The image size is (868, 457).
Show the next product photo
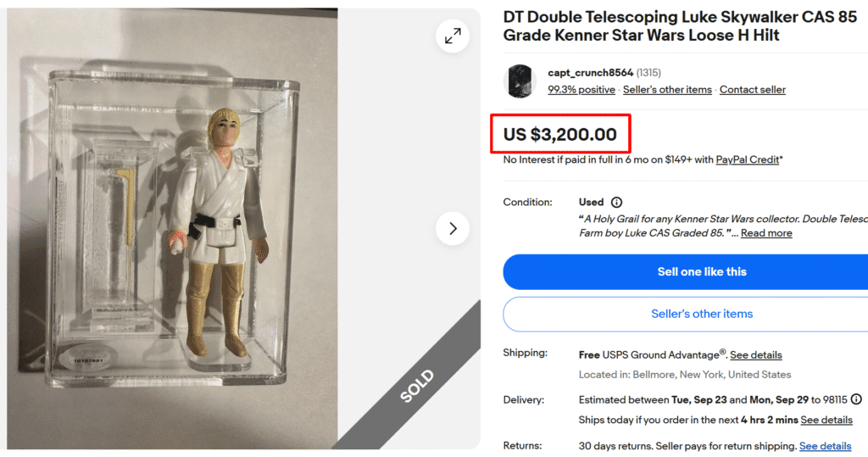pyautogui.click(x=453, y=228)
